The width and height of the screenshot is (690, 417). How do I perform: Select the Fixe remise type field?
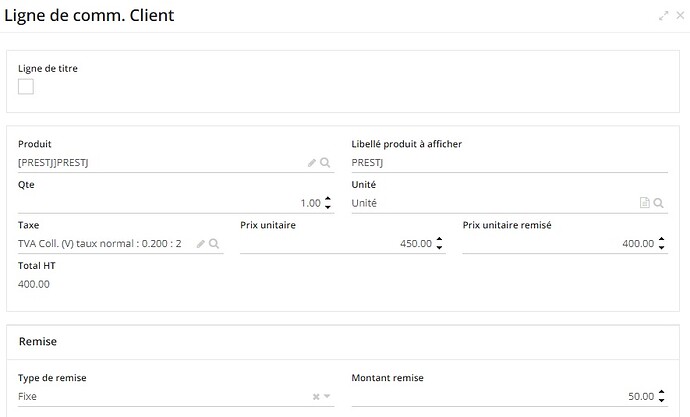click(x=164, y=396)
